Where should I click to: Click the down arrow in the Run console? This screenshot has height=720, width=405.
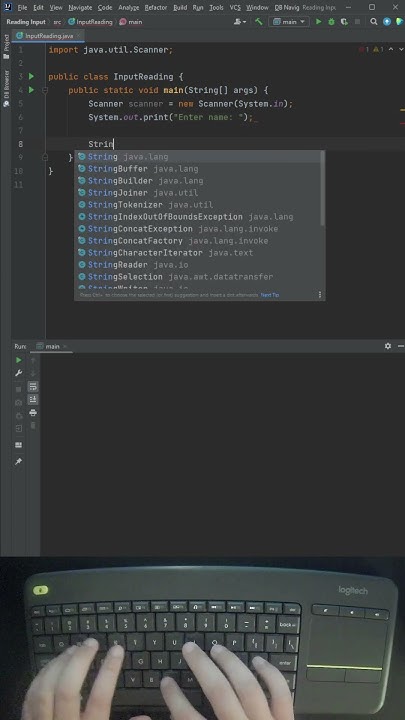point(33,373)
